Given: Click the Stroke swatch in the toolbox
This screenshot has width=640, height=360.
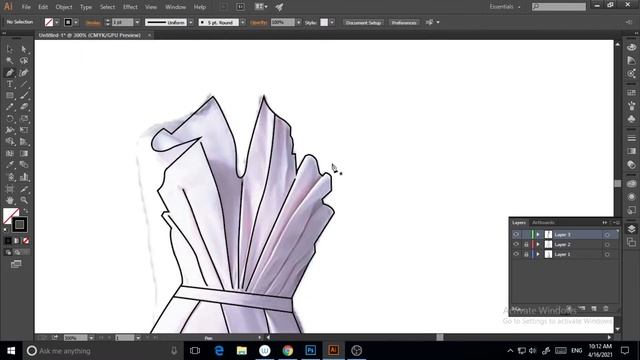Looking at the screenshot, I should click(19, 224).
